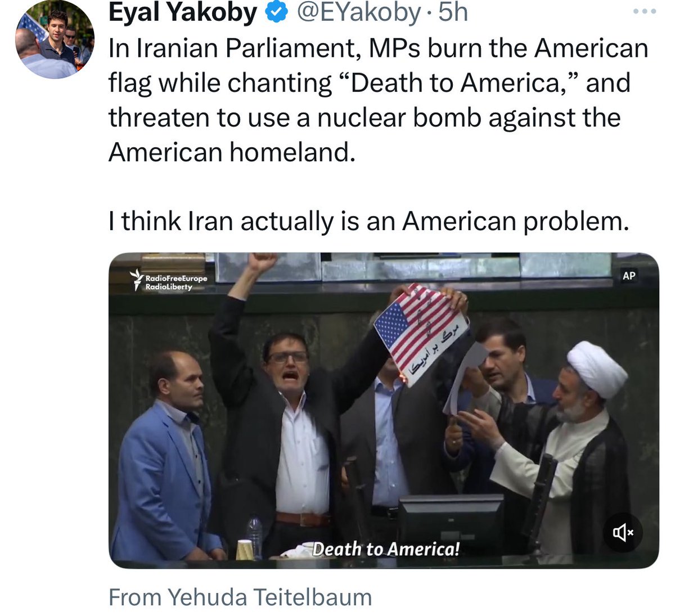This screenshot has width=675, height=616.
Task: Click the "Death to America!" subtitle caption
Action: [x=386, y=549]
